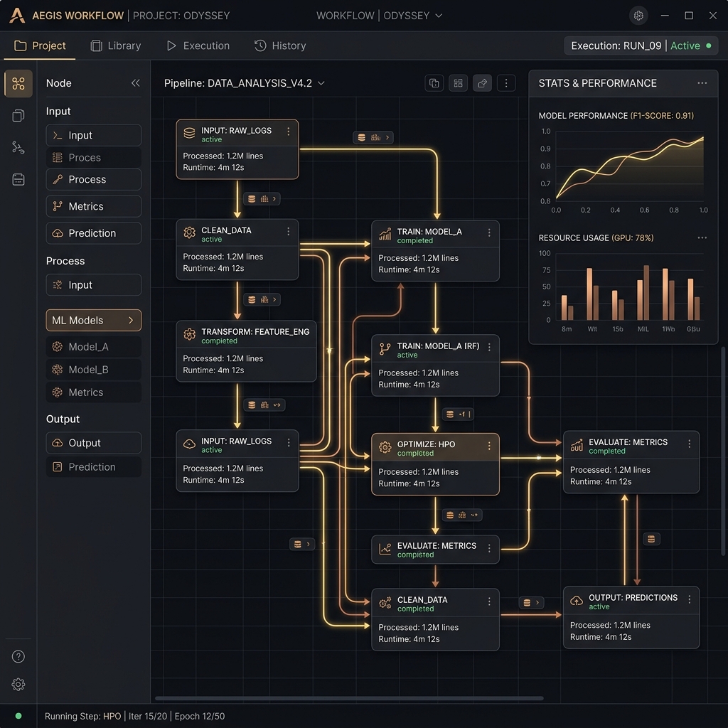The image size is (728, 728).
Task: Open settings gear in the left sidebar
Action: (18, 684)
